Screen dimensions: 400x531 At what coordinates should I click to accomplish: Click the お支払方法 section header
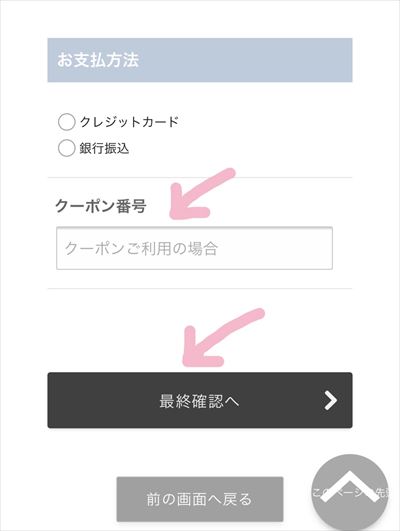[x=200, y=60]
